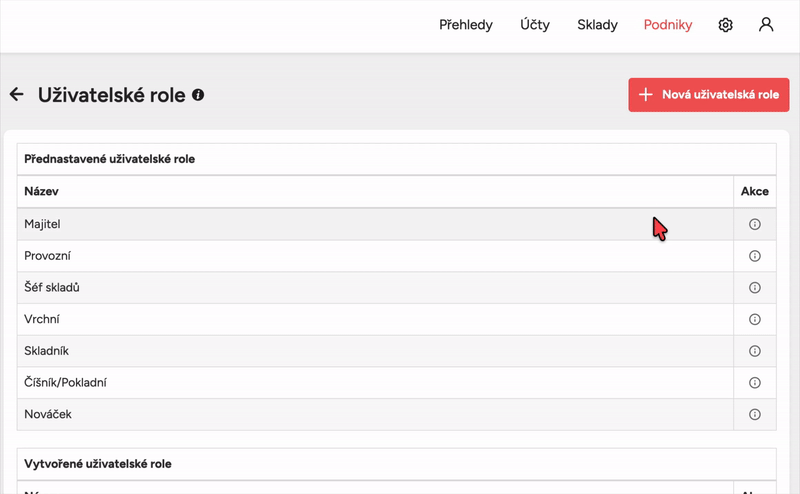The width and height of the screenshot is (800, 494).
Task: Go back using the left arrow
Action: coord(16,95)
